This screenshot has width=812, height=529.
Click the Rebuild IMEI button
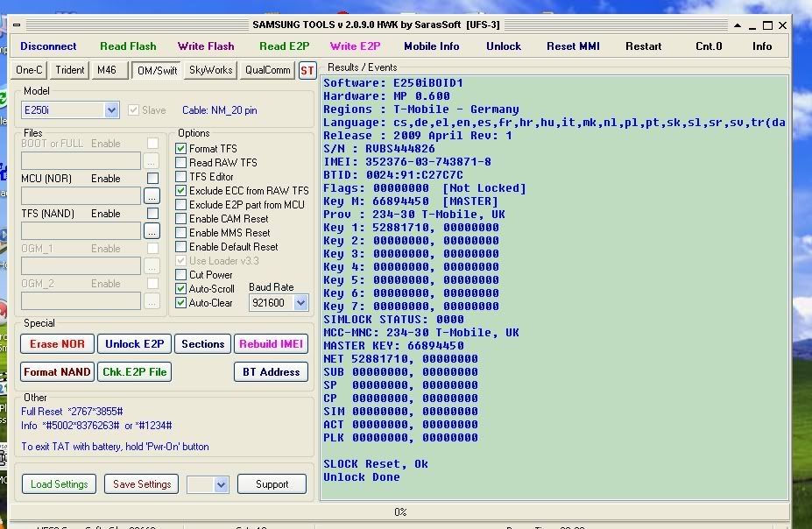click(271, 343)
